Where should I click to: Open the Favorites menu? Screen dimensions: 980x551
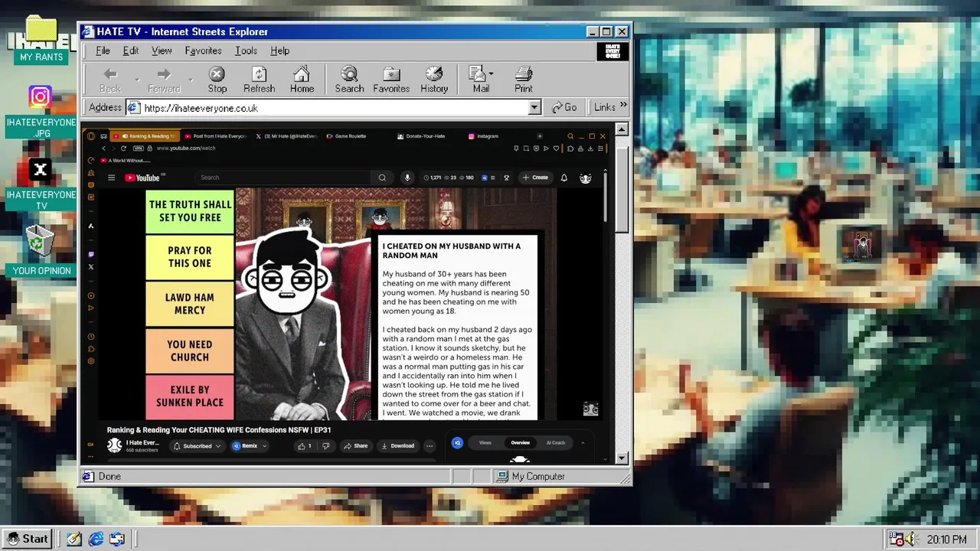203,51
